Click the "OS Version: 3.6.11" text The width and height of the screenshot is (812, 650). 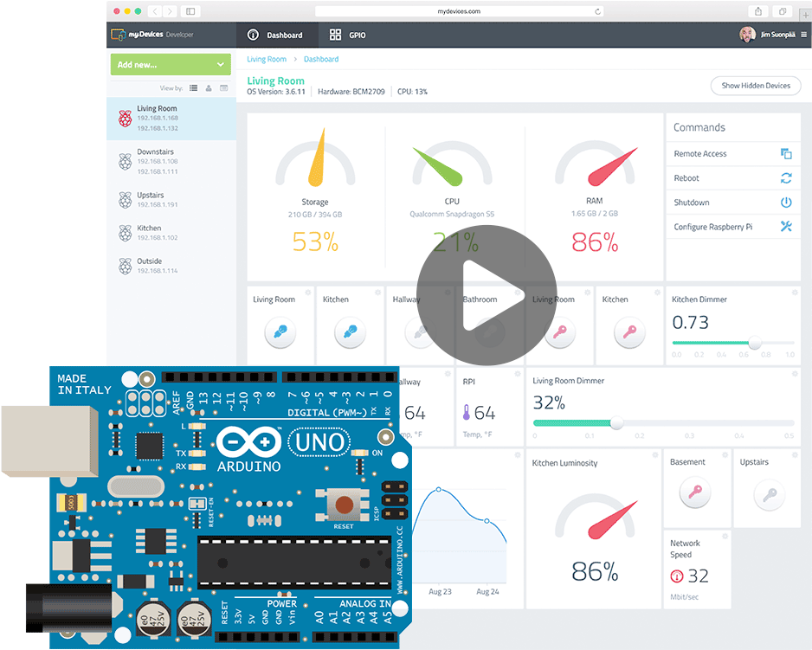276,92
